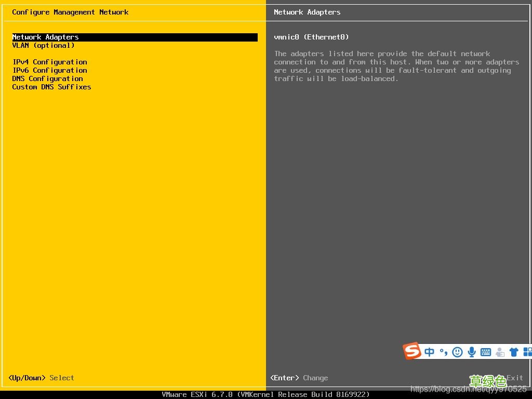Start voice input with the microphone icon

point(472,352)
